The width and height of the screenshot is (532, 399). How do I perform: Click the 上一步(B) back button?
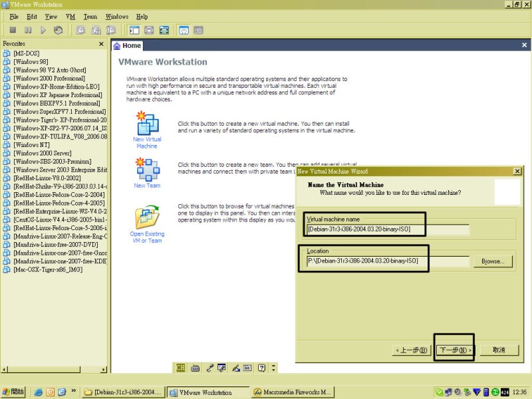[x=412, y=350]
